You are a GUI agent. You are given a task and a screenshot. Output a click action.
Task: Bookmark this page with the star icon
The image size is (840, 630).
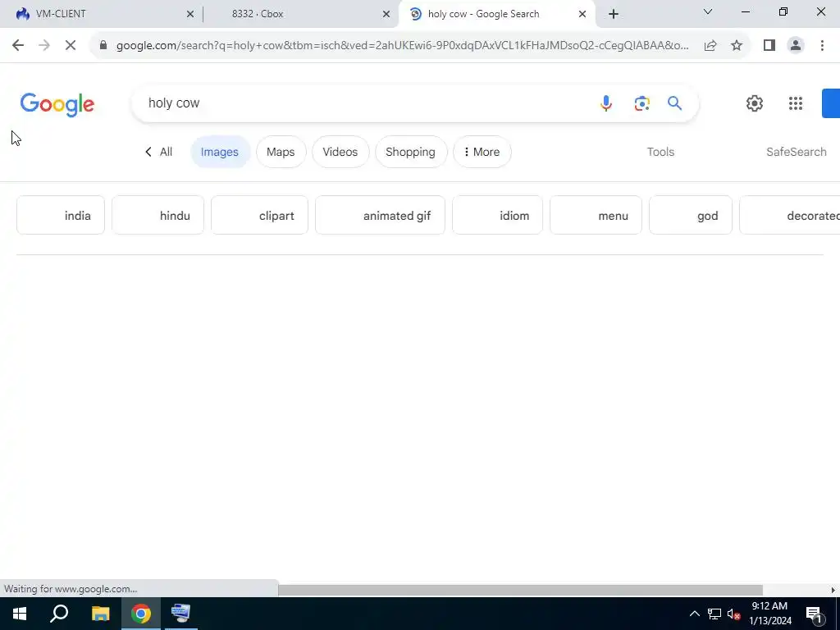[737, 46]
